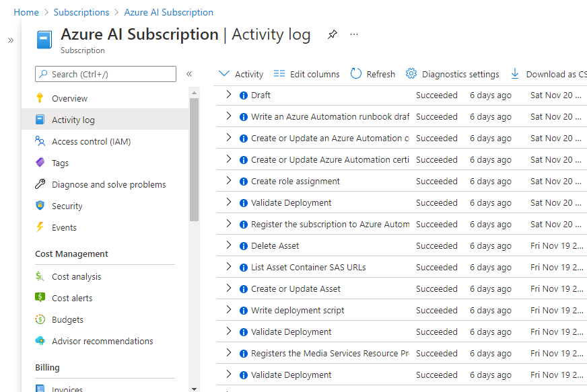Screen dimensions: 587x392
Task: Click the Subscriptions breadcrumb link
Action: pyautogui.click(x=81, y=12)
